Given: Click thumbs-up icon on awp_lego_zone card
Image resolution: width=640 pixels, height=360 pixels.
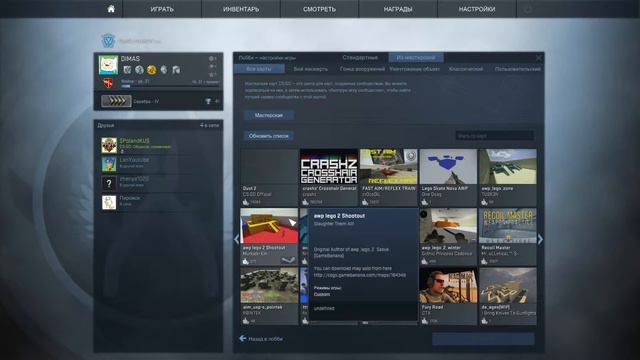Looking at the screenshot, I should click(x=484, y=202).
